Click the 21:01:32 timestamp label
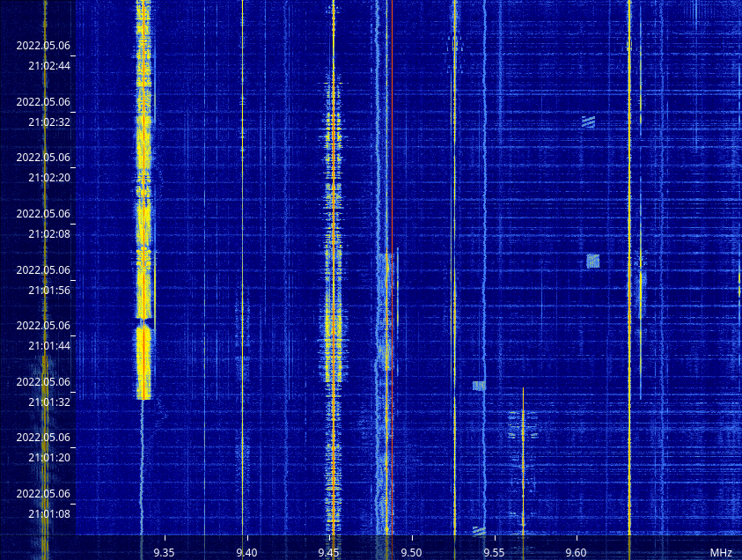 pyautogui.click(x=49, y=402)
